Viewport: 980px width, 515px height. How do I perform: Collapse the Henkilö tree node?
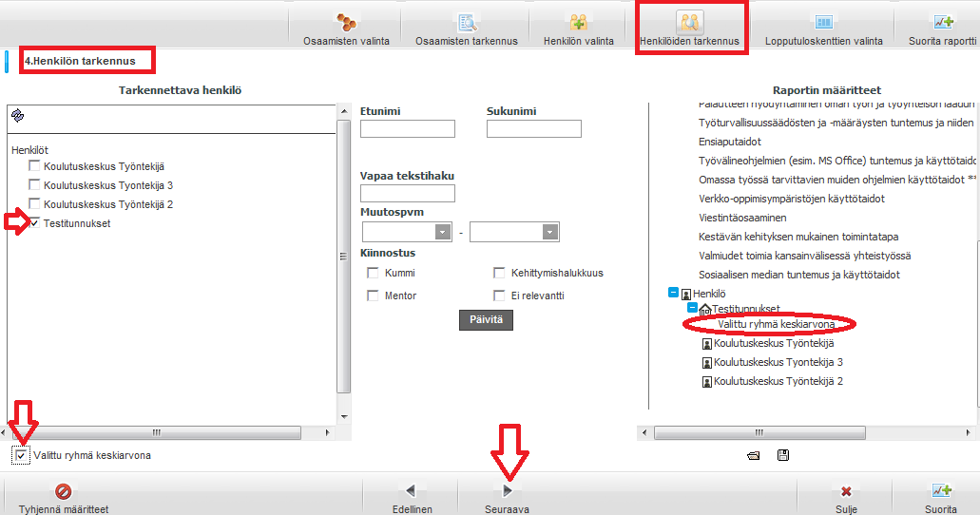[673, 293]
